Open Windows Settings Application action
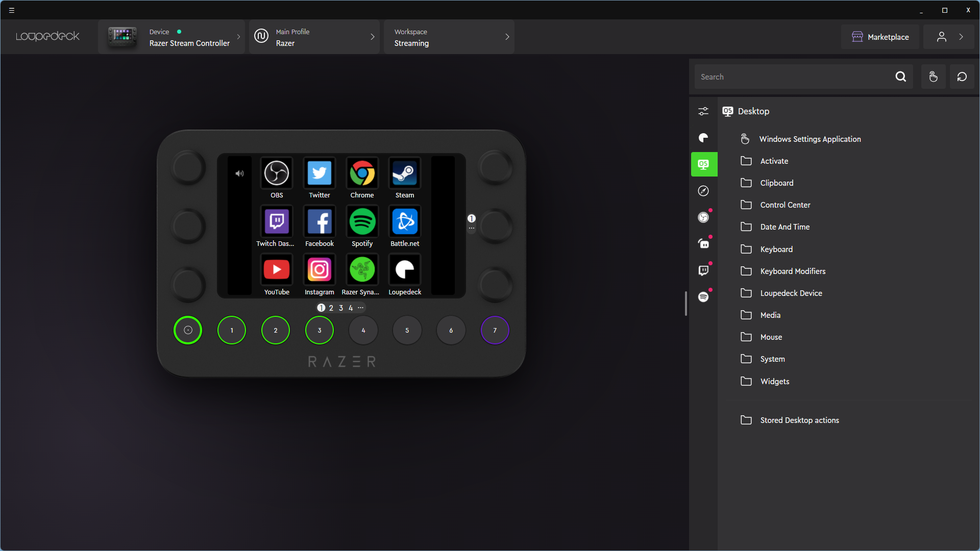The width and height of the screenshot is (980, 551). point(811,139)
